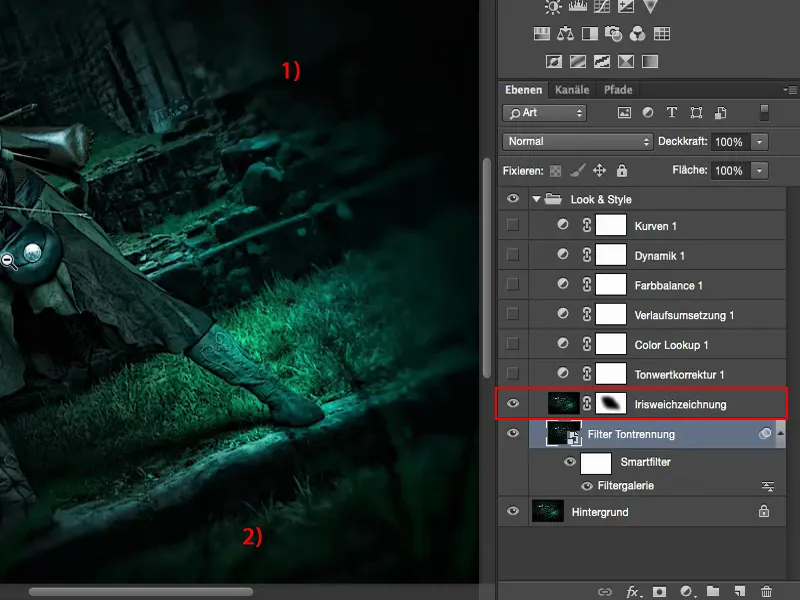Add a Curves adjustment layer icon
The image size is (800, 600).
(602, 6)
